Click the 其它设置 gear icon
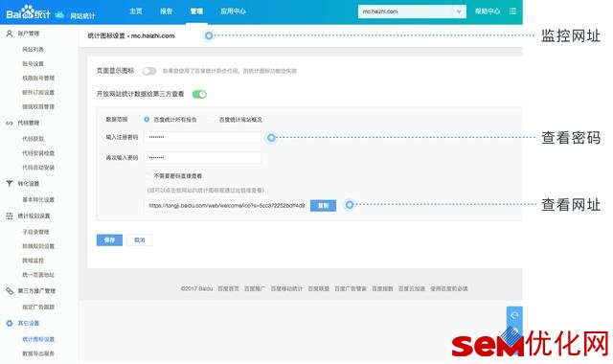The image size is (613, 364). pos(10,324)
